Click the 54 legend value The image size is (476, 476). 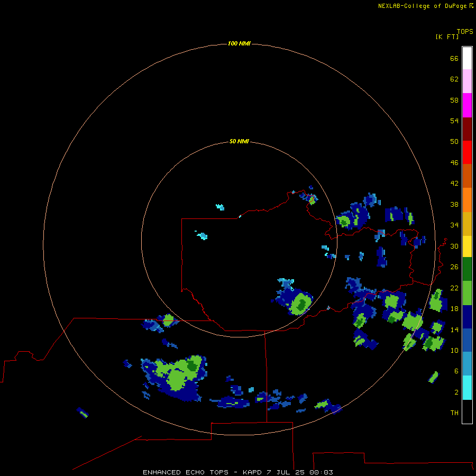(454, 121)
